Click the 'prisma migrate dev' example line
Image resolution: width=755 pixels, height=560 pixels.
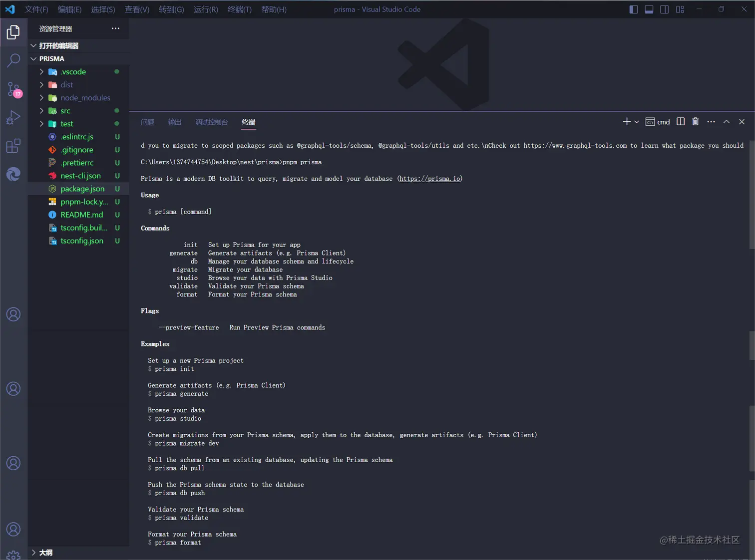(x=187, y=443)
